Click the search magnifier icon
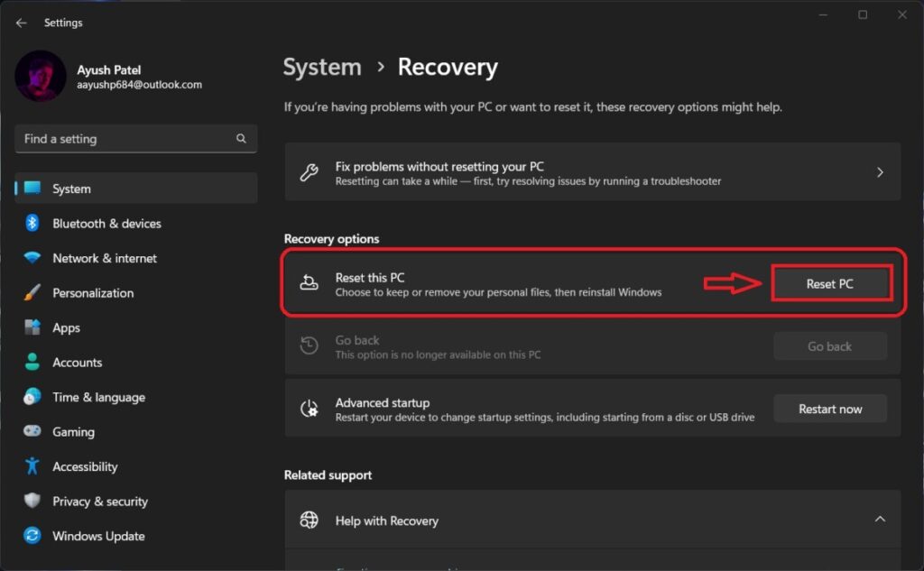Screen dimensions: 924x571 click(240, 138)
